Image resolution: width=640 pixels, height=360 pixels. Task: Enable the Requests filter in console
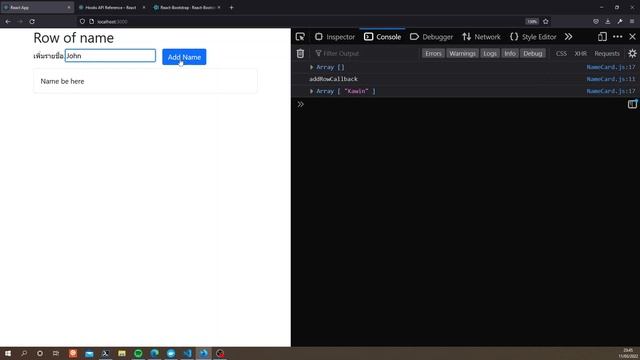607,53
